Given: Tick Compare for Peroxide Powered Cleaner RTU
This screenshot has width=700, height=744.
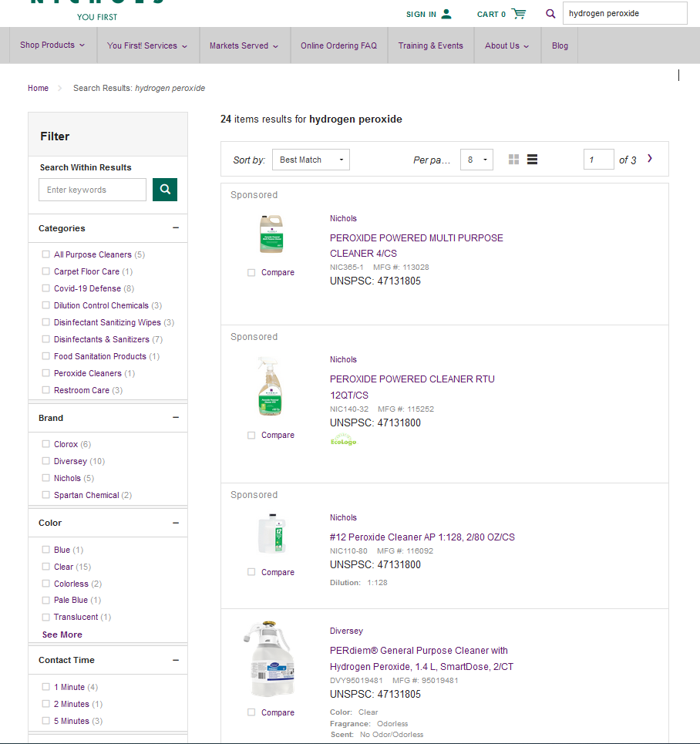Looking at the screenshot, I should coord(251,435).
